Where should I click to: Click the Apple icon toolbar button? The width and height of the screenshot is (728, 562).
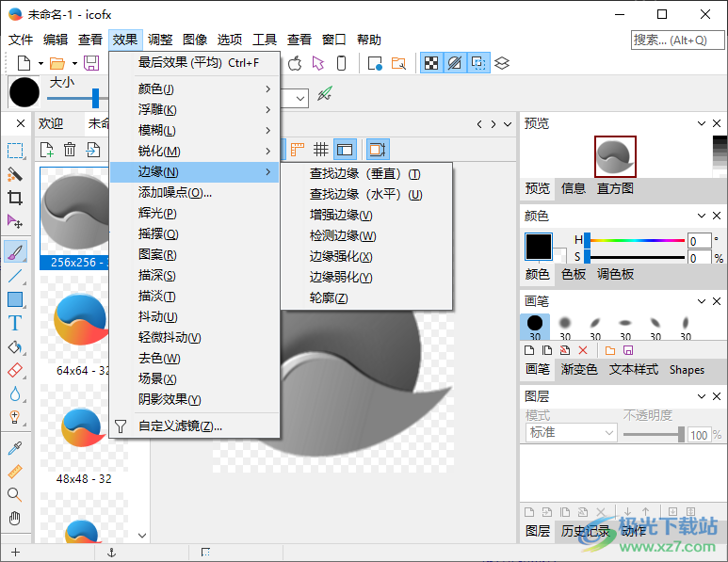[295, 63]
